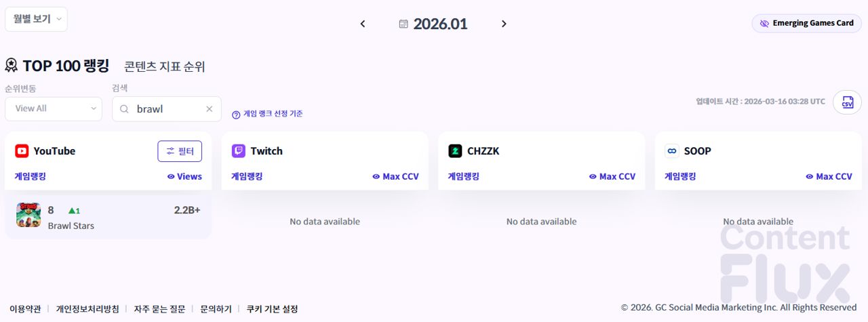868x322 pixels.
Task: Click the CSV download icon
Action: click(847, 102)
